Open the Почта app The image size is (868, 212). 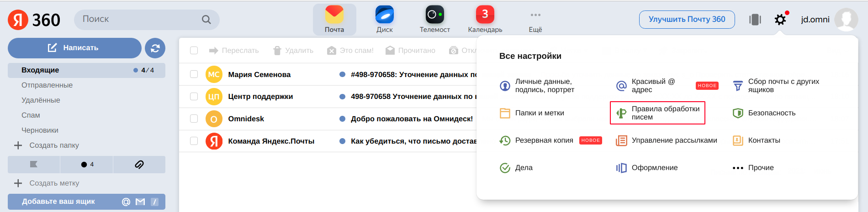click(x=334, y=20)
